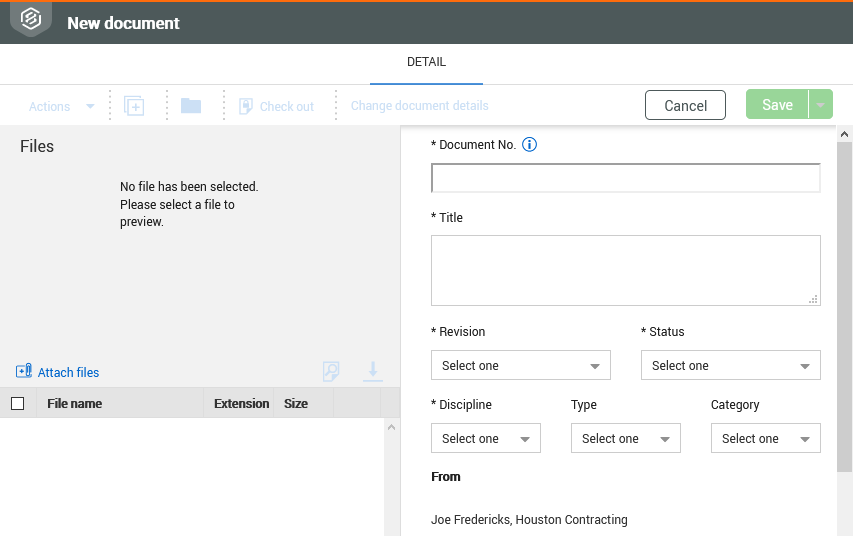853x536 pixels.
Task: Click the Document No. input field
Action: coord(626,178)
